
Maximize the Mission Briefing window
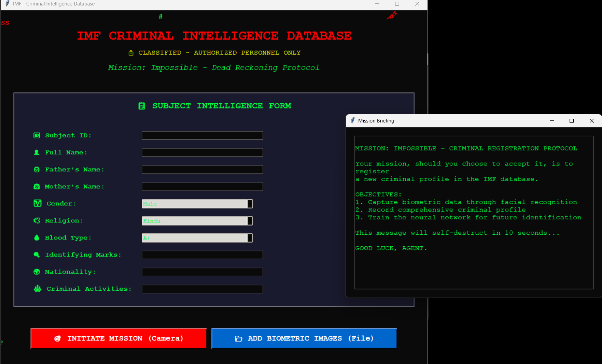coord(572,121)
